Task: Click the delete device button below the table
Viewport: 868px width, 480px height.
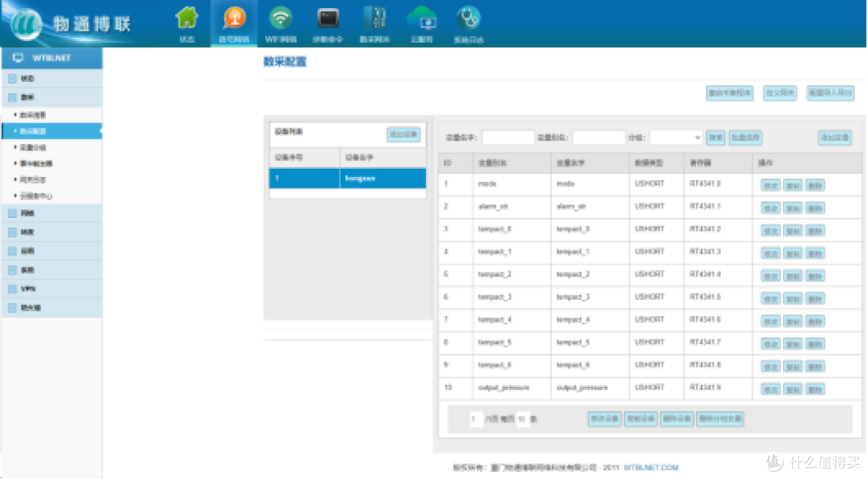Action: click(677, 419)
